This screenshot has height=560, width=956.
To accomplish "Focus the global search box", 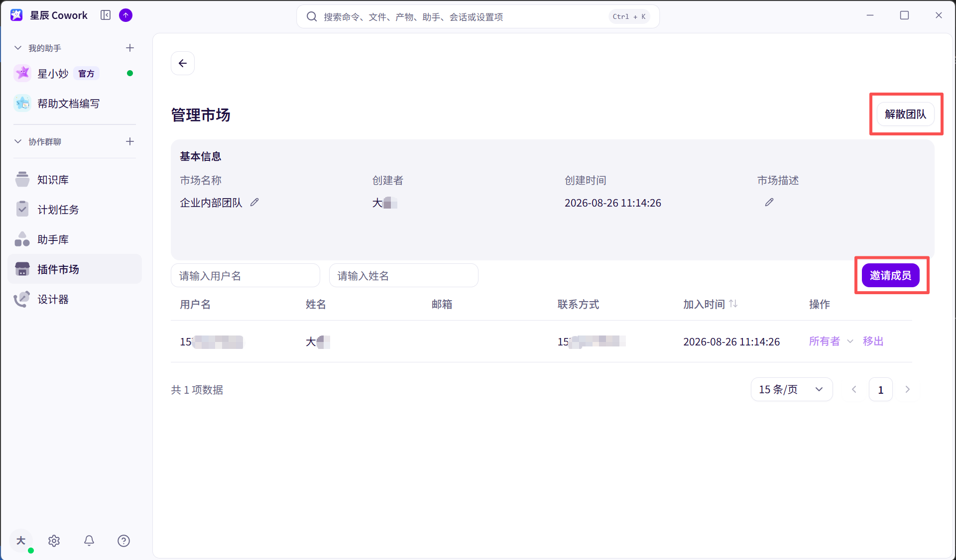I will point(478,17).
